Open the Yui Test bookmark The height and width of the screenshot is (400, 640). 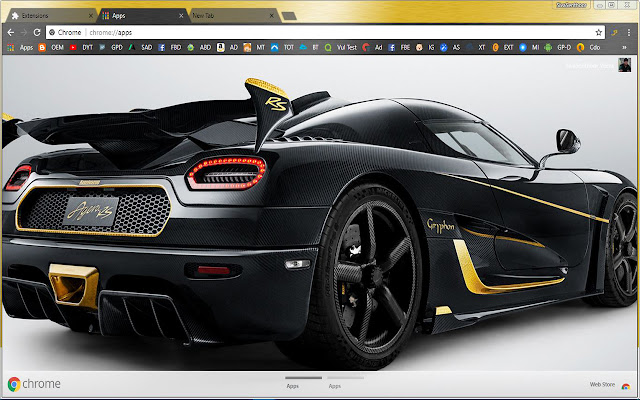click(341, 48)
